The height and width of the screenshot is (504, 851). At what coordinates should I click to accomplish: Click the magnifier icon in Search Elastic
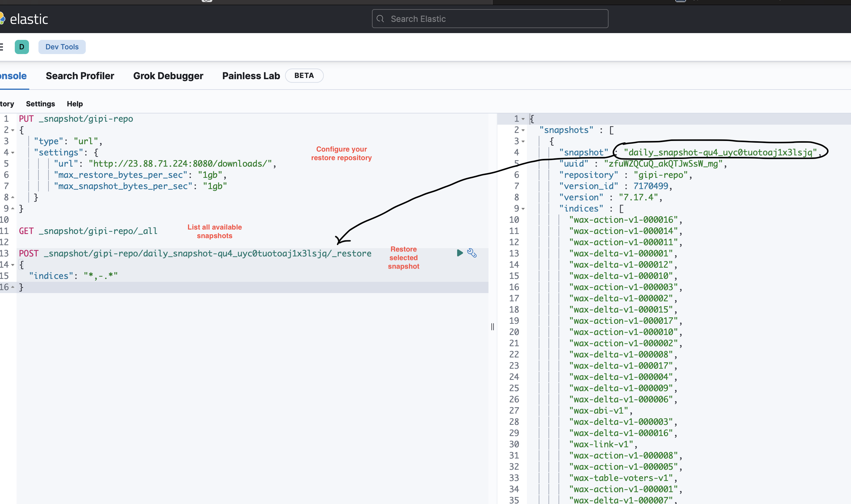click(x=380, y=19)
